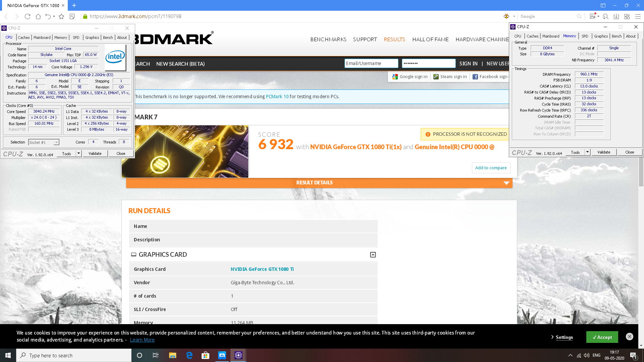Open Graphics tab in right CPU-Z window
Viewport: 644px width, 362px height.
tap(601, 36)
